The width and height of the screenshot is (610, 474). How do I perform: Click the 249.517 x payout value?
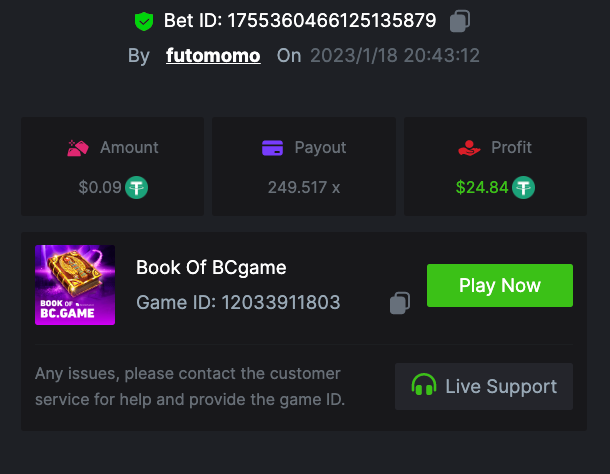pyautogui.click(x=304, y=187)
